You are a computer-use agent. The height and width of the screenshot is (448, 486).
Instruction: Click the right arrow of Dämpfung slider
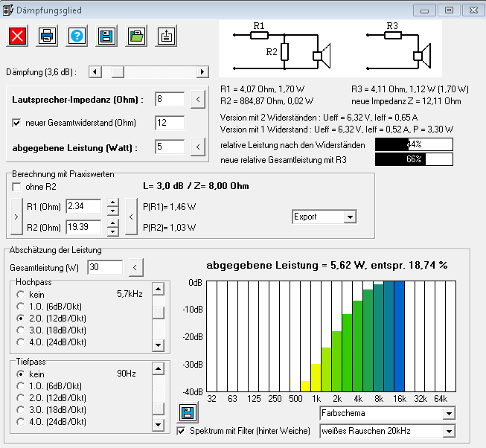pos(202,72)
